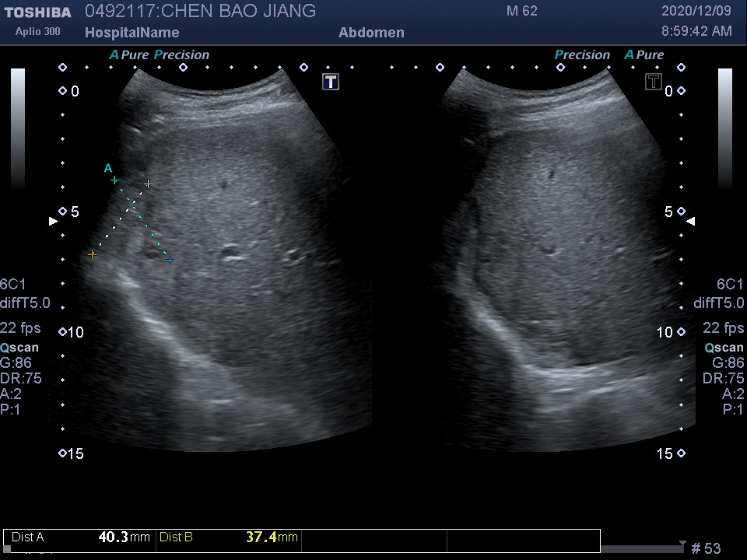Viewport: 747px width, 560px height.
Task: Click the right focus position triangle
Action: coord(690,222)
